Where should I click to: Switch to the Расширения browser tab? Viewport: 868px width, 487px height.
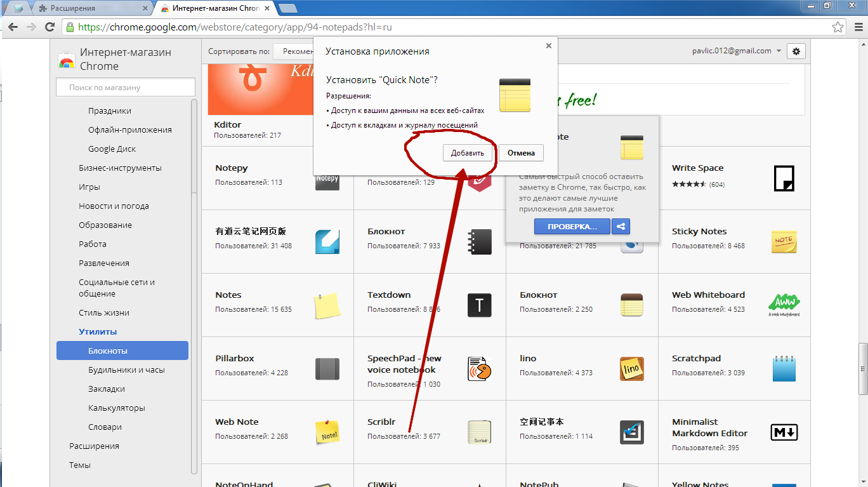[92, 8]
